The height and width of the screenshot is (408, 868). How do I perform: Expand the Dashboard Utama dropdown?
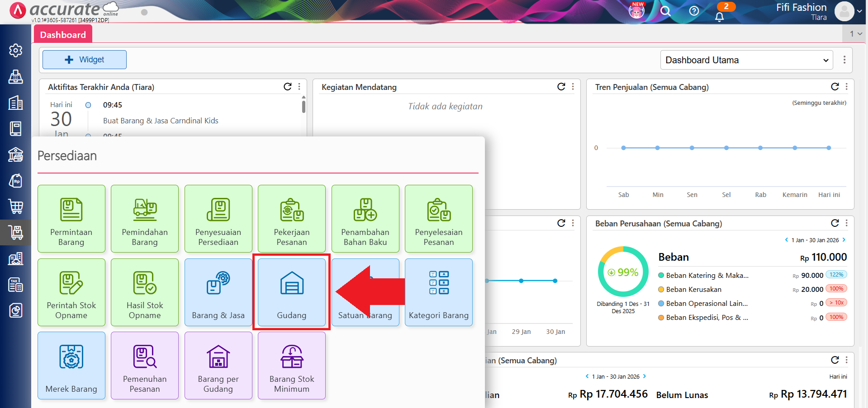point(746,60)
